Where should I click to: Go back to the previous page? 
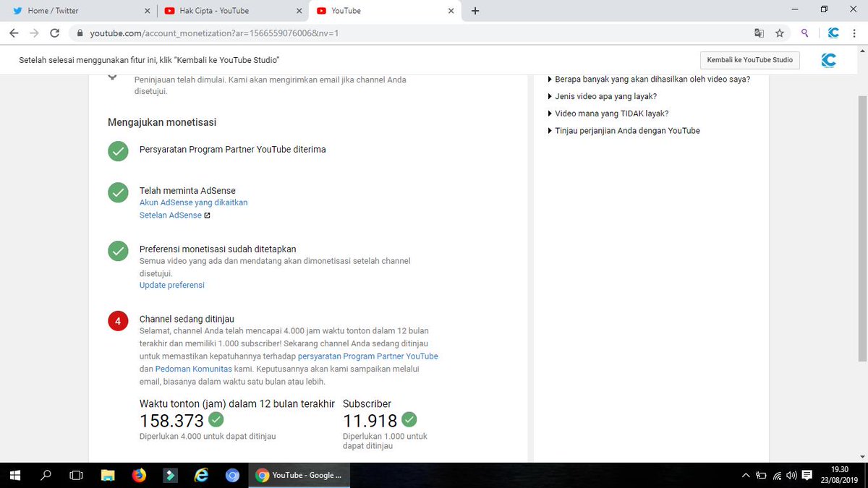click(x=14, y=33)
